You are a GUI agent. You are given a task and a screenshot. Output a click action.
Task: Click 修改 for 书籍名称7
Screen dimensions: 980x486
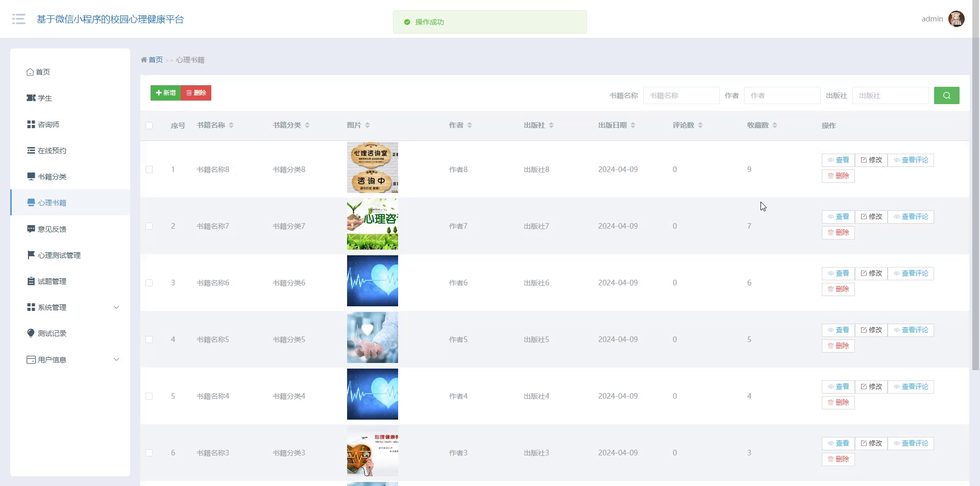(x=871, y=217)
